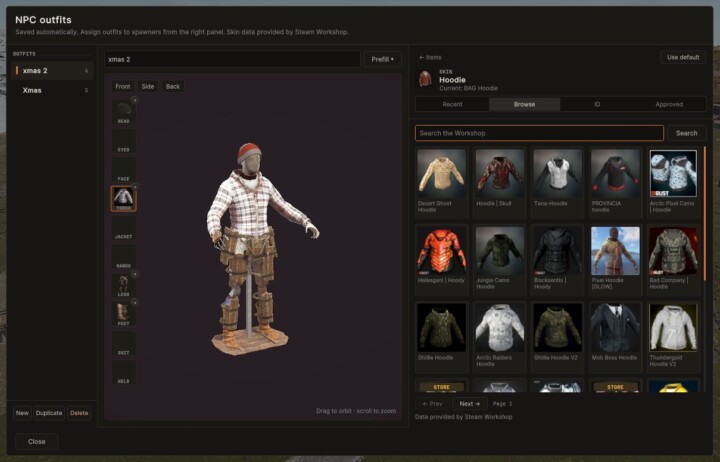This screenshot has height=462, width=720.
Task: Choose the Thundergold Hoodie V2 skin
Action: (x=673, y=336)
